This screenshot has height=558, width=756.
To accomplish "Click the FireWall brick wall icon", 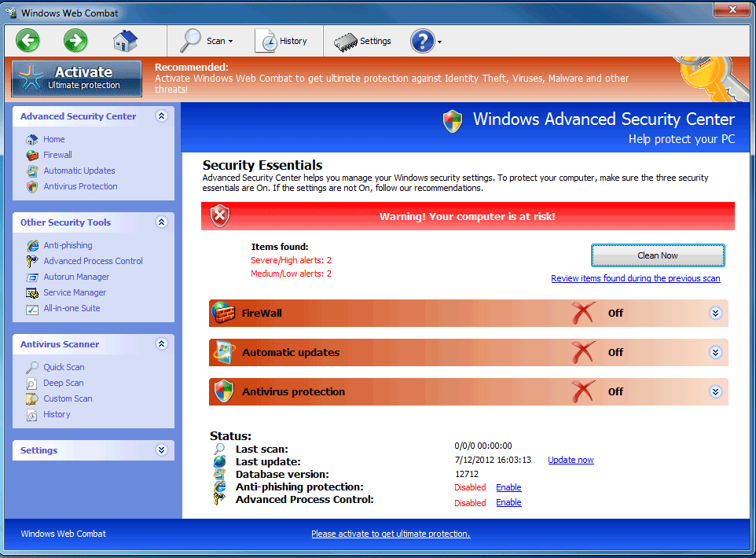I will (224, 313).
